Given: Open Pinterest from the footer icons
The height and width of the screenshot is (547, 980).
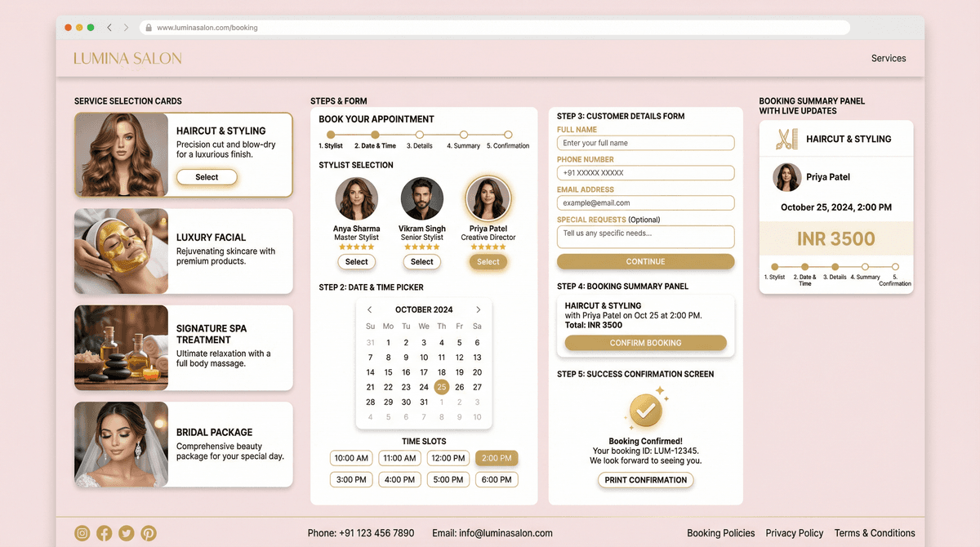Looking at the screenshot, I should [148, 533].
